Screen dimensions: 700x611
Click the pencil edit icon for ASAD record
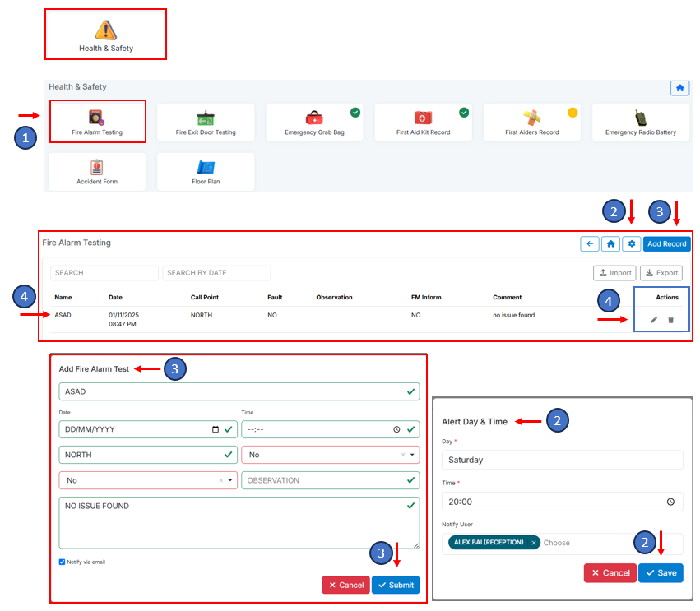654,320
